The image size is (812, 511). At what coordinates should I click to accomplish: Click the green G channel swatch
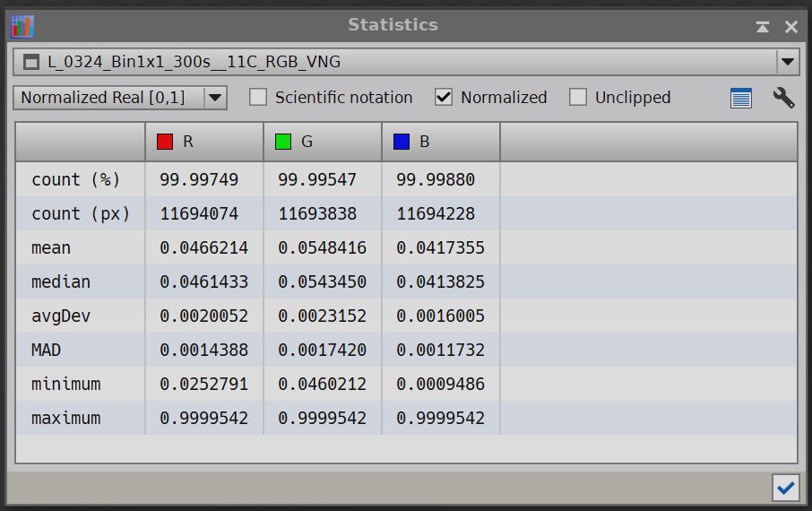[282, 142]
